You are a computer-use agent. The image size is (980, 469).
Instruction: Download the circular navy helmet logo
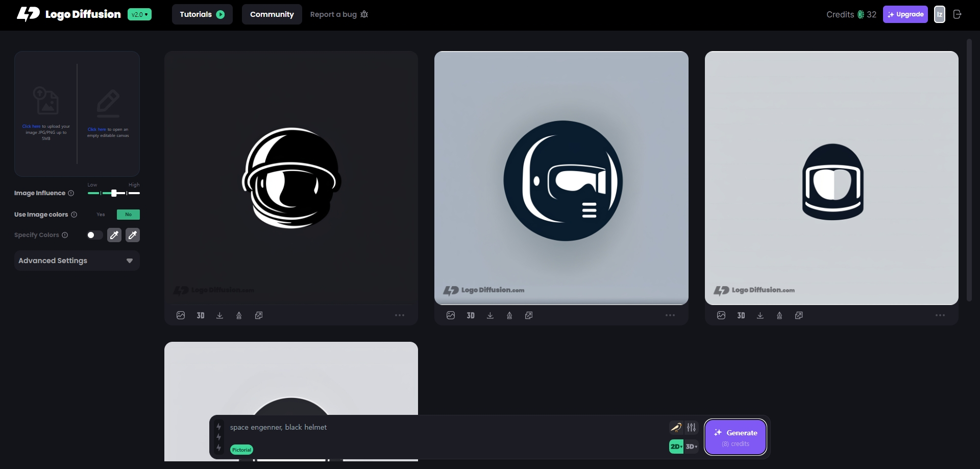(490, 315)
